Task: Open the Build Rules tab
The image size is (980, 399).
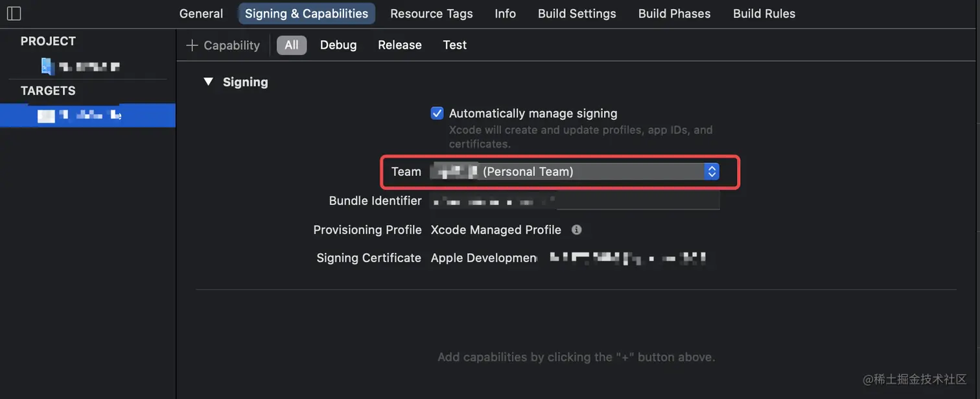Action: point(764,14)
